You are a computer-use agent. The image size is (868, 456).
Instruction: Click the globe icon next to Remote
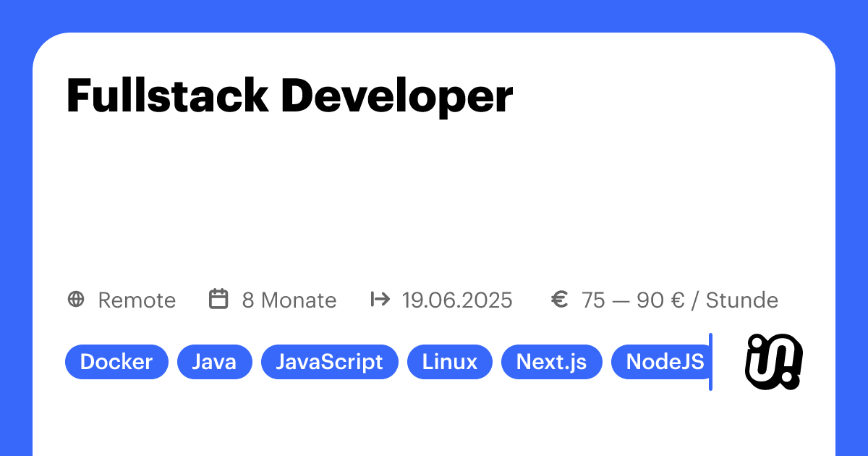(77, 300)
